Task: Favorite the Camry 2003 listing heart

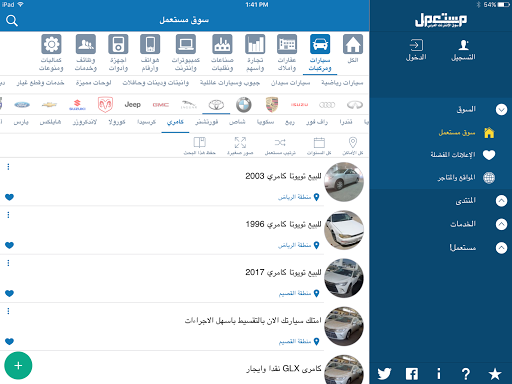Action: (9, 197)
